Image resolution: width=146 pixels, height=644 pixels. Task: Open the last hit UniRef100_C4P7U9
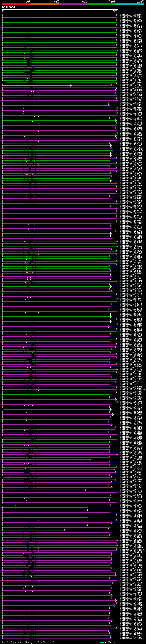(x=131, y=638)
